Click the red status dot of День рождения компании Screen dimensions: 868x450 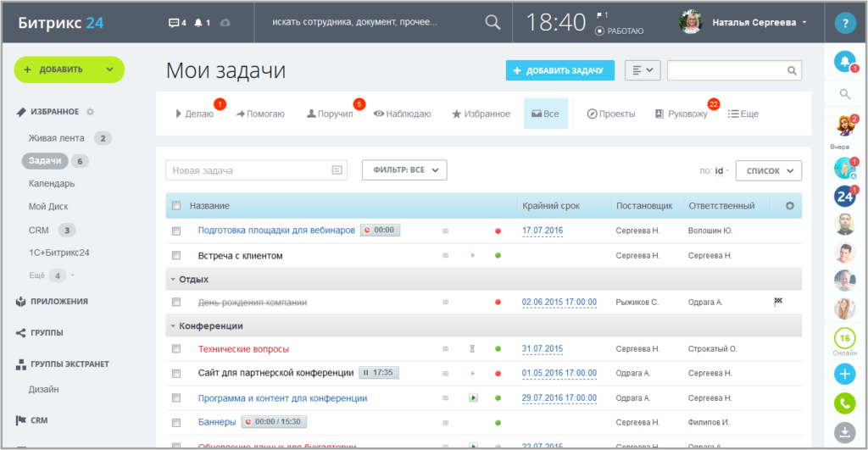click(x=498, y=303)
